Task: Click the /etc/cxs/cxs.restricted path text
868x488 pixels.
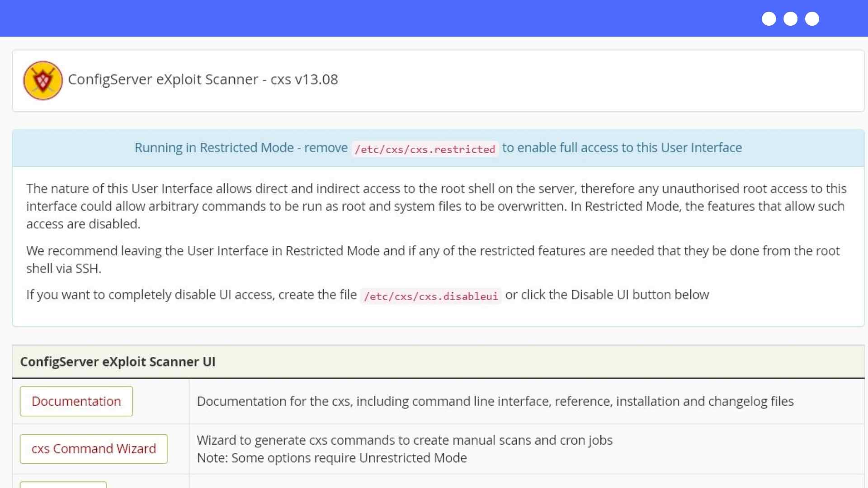Action: coord(425,149)
